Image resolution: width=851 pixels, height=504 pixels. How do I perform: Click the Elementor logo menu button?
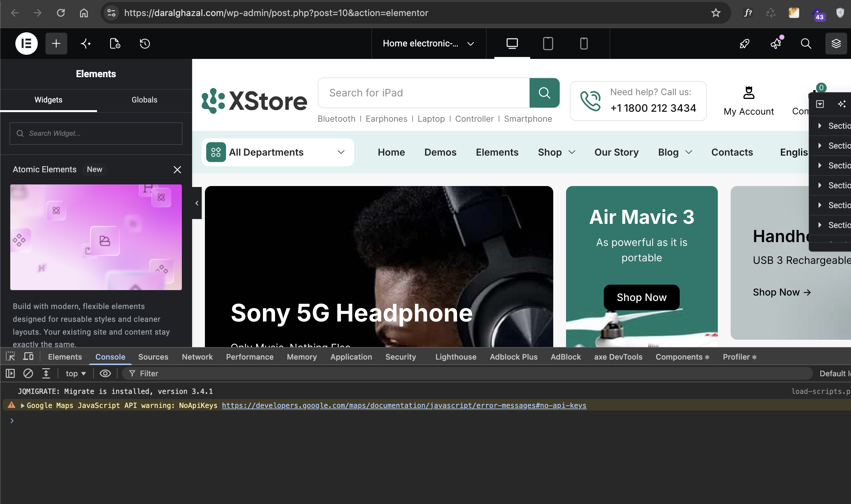point(27,44)
